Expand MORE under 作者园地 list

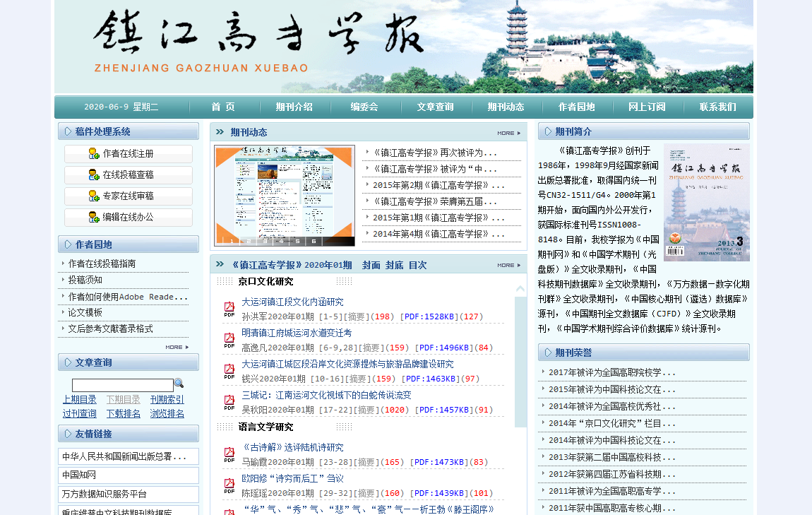[x=177, y=347]
